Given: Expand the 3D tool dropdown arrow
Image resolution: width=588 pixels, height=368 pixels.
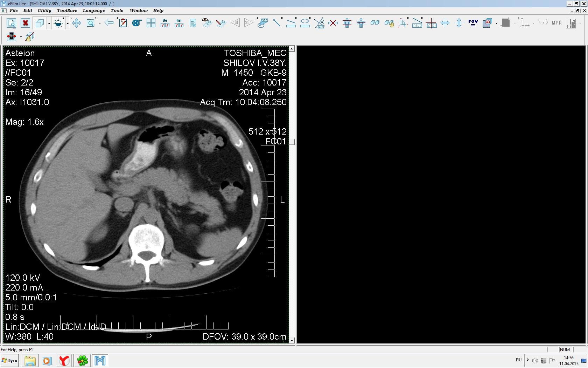Looking at the screenshot, I should tap(496, 23).
